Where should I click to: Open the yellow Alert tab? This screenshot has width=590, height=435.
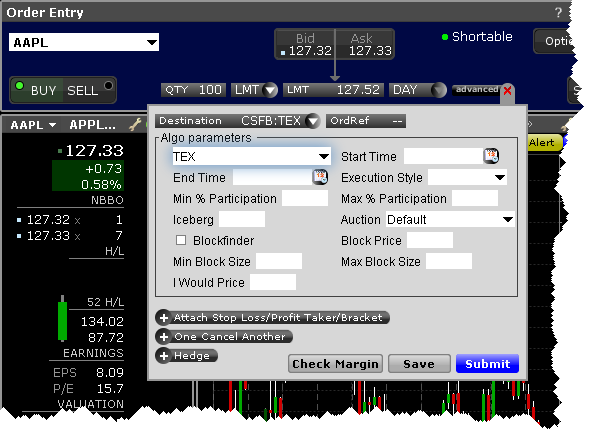click(x=543, y=143)
